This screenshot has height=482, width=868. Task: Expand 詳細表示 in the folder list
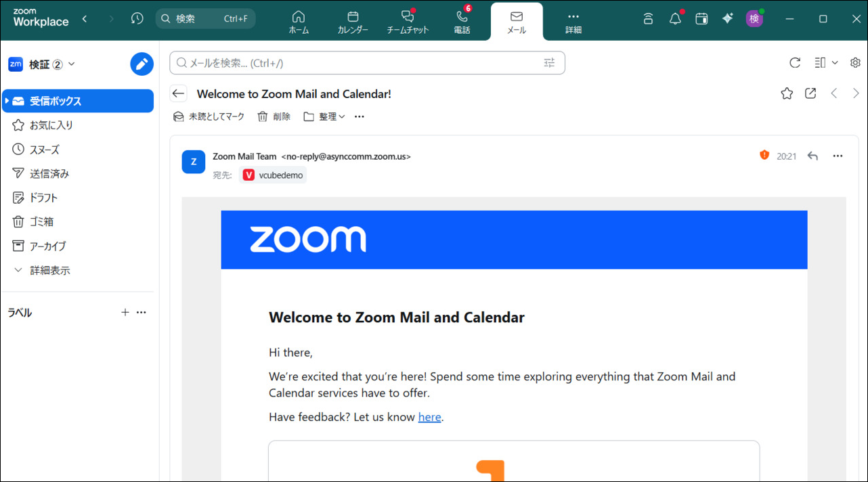click(42, 270)
